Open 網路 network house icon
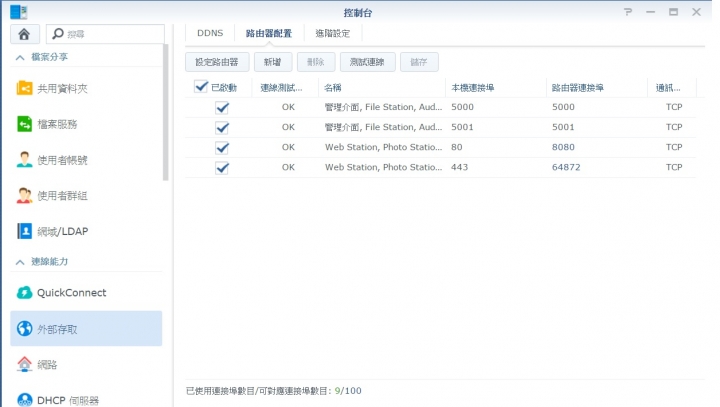Screen dimensions: 720x407 [24, 364]
